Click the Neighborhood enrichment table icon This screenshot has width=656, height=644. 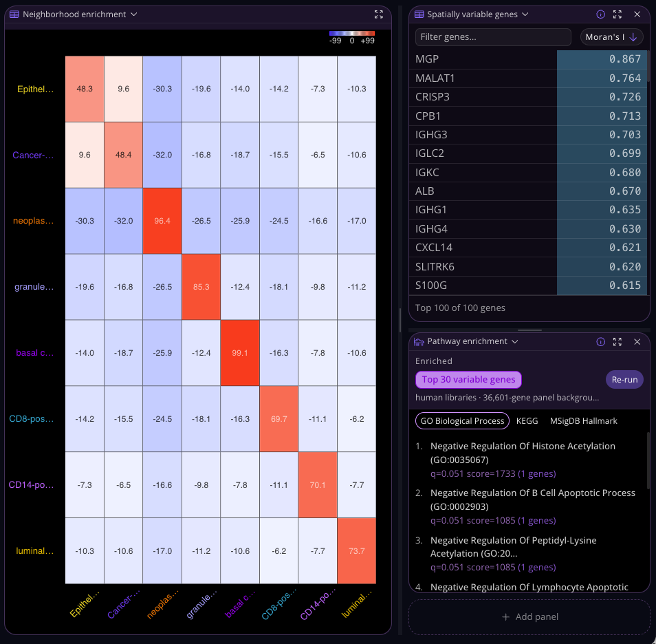(14, 14)
